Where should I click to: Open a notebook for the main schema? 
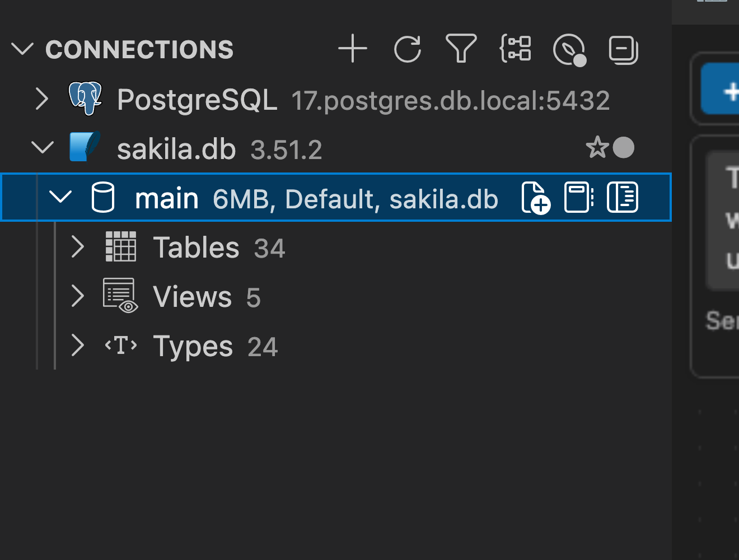pos(578,197)
